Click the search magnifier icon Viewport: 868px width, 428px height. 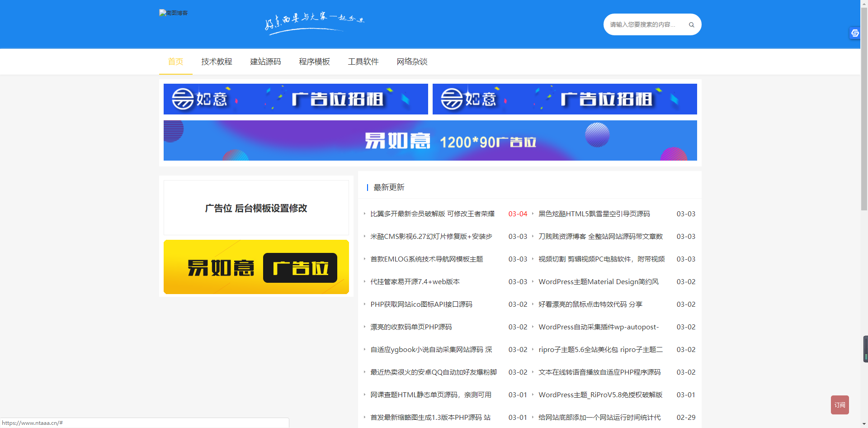pos(691,24)
